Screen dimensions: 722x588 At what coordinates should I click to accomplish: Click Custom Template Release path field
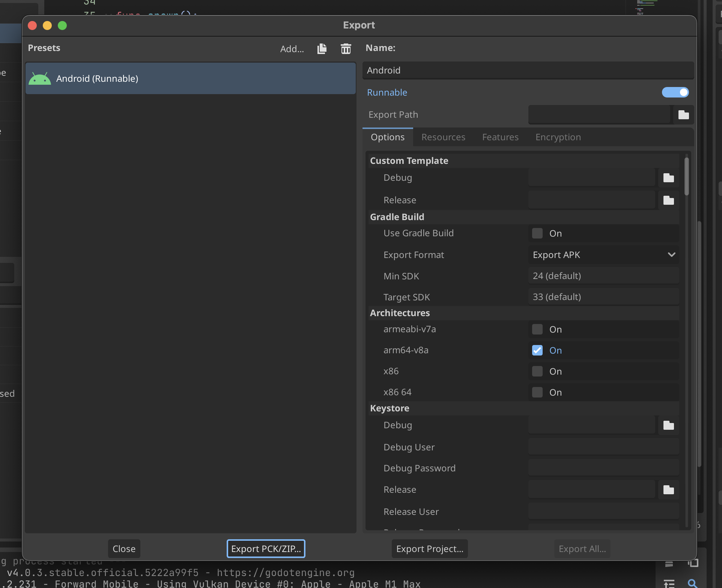592,200
